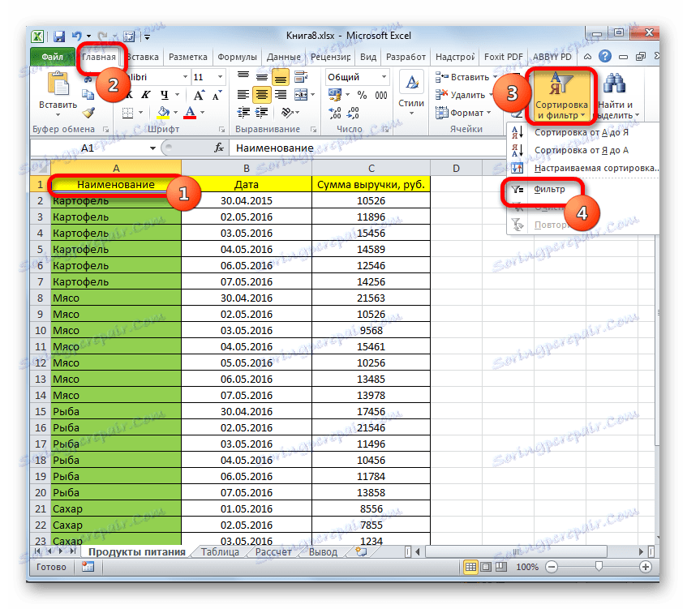This screenshot has width=700, height=609.
Task: Click the Find and Select binoculars icon
Action: pyautogui.click(x=614, y=84)
